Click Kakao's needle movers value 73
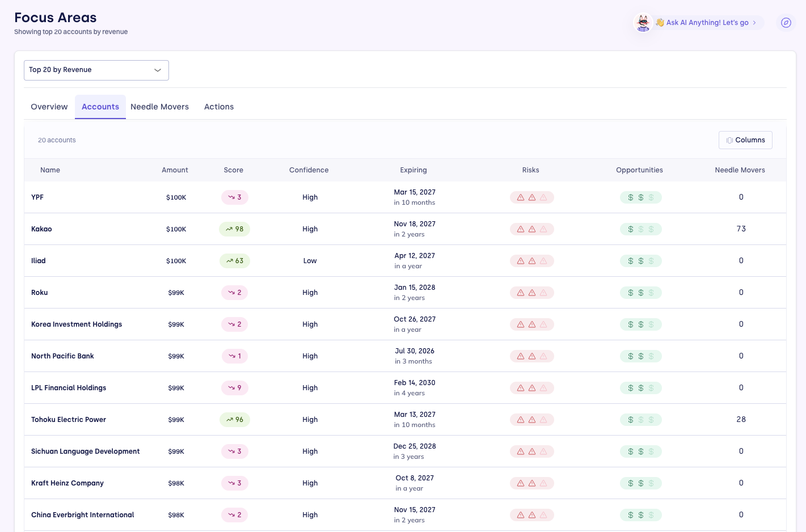The width and height of the screenshot is (806, 532). click(741, 229)
